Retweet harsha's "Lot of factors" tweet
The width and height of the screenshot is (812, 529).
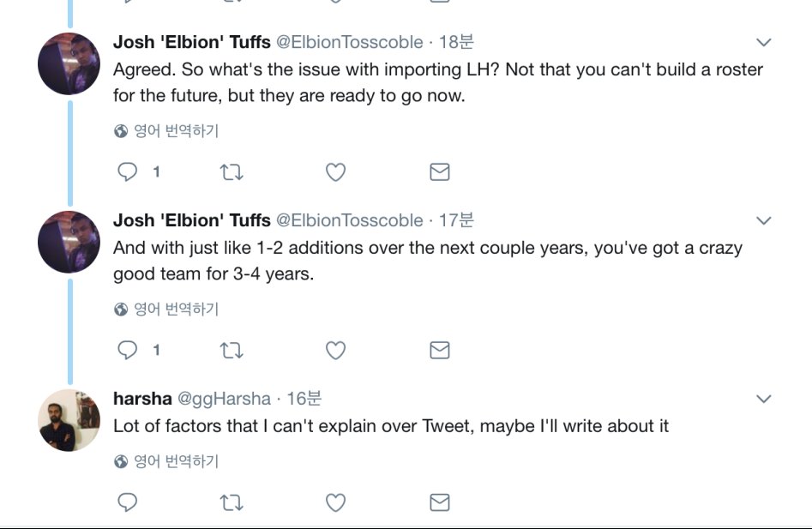pos(232,502)
